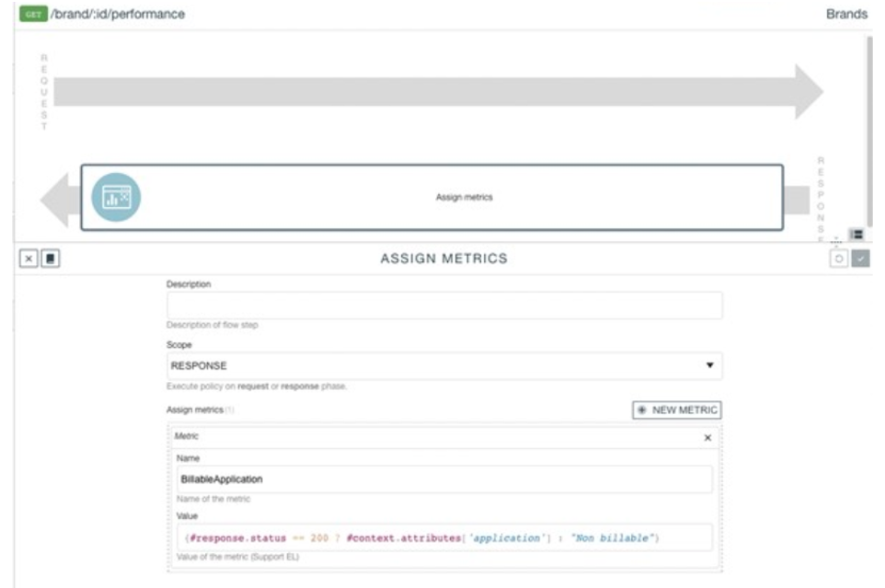The image size is (885, 588).
Task: Add a metric with NEW METRIC button
Action: (x=676, y=410)
